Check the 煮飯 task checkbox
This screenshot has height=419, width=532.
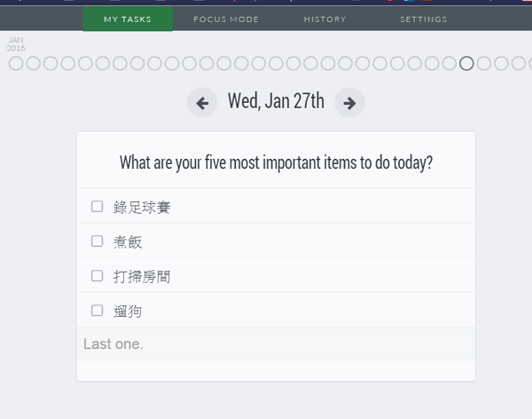tap(98, 241)
